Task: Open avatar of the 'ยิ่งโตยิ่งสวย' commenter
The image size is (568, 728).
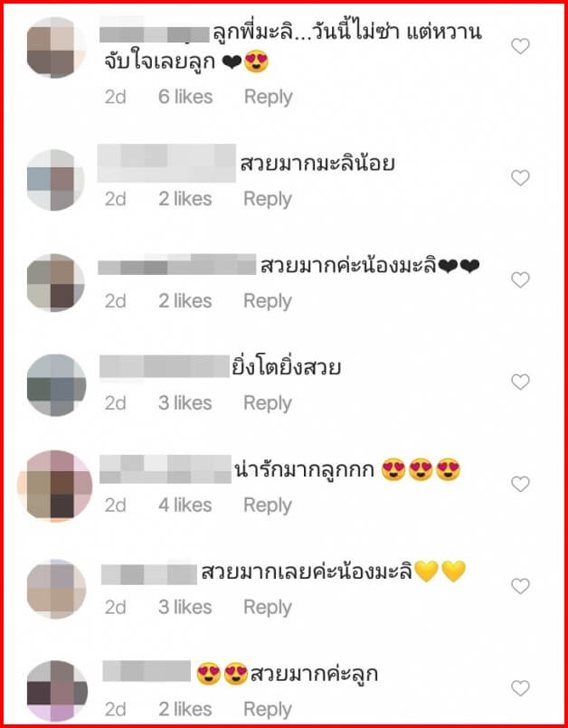Action: 56,385
